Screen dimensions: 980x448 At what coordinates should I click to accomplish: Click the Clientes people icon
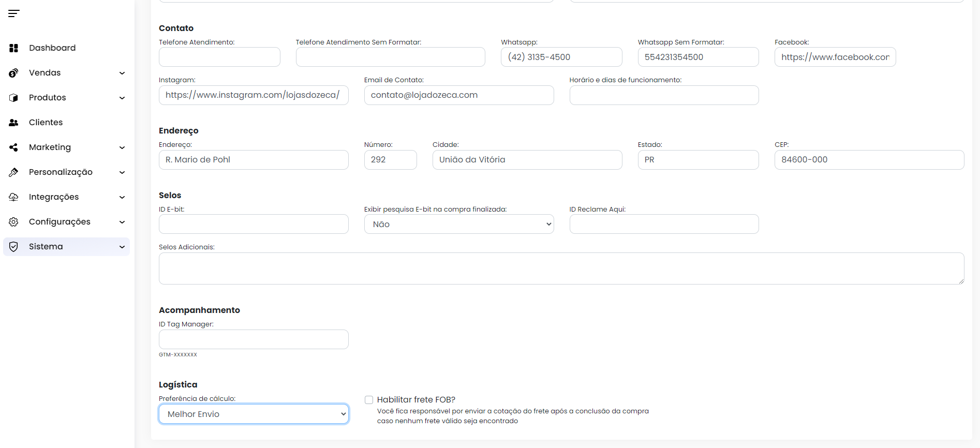tap(14, 123)
